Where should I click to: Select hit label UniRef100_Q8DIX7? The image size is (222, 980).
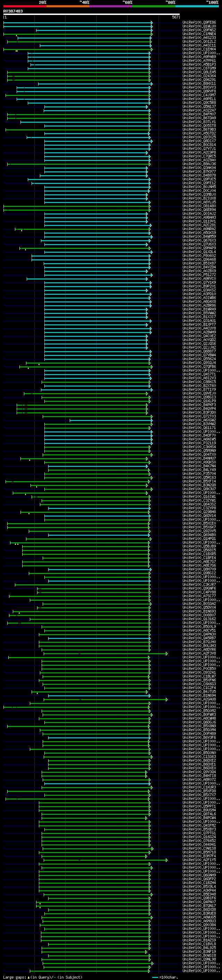pyautogui.click(x=199, y=141)
